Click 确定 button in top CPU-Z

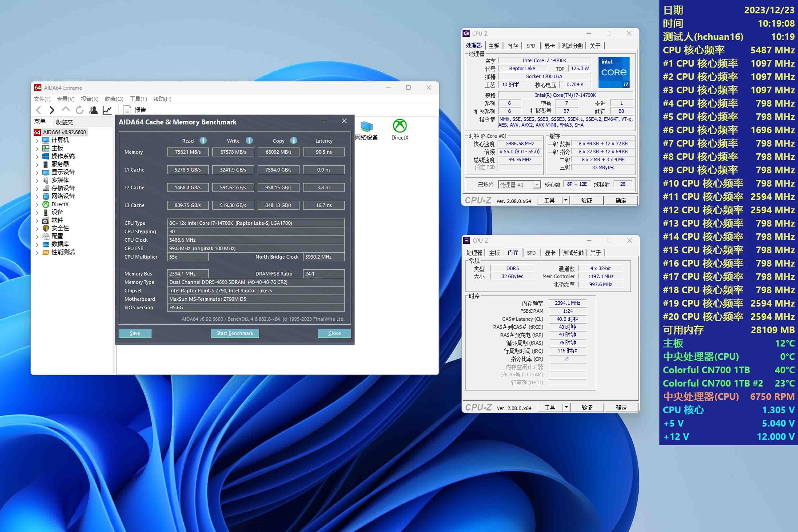(621, 201)
